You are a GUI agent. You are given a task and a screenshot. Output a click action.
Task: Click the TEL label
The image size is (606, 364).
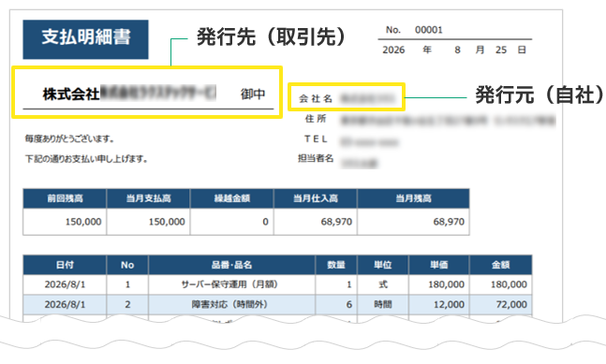click(x=316, y=139)
